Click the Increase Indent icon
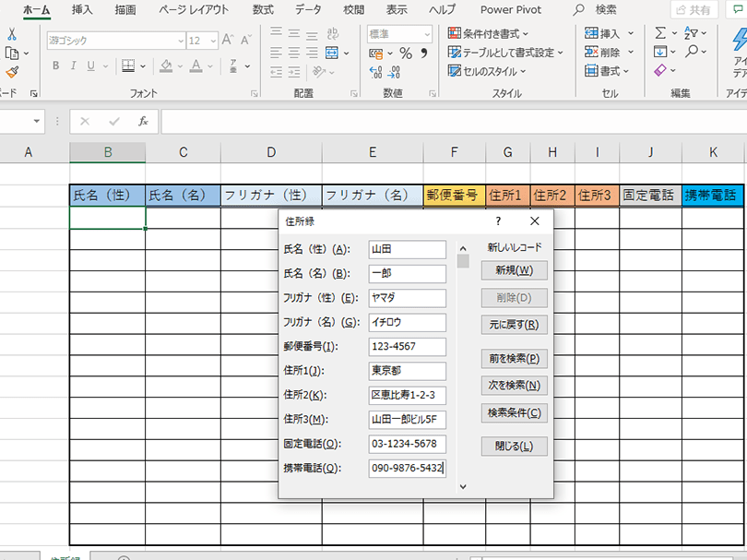This screenshot has width=747, height=560. [x=294, y=72]
